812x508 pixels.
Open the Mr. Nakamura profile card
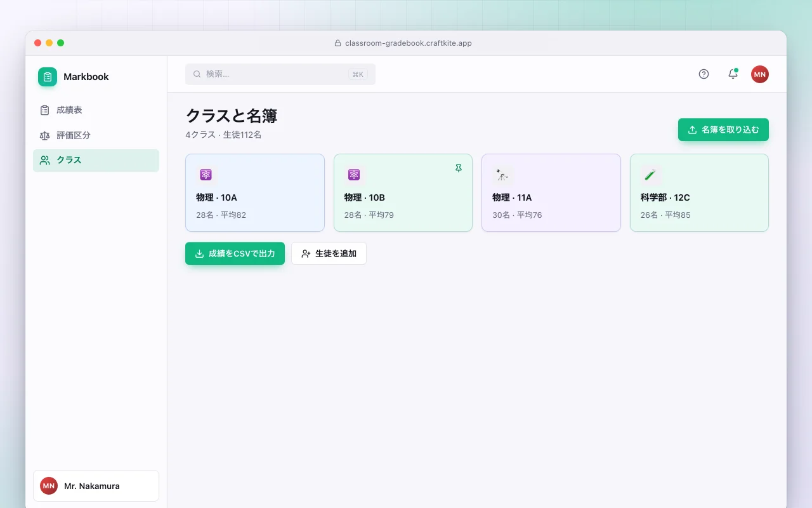coord(96,486)
